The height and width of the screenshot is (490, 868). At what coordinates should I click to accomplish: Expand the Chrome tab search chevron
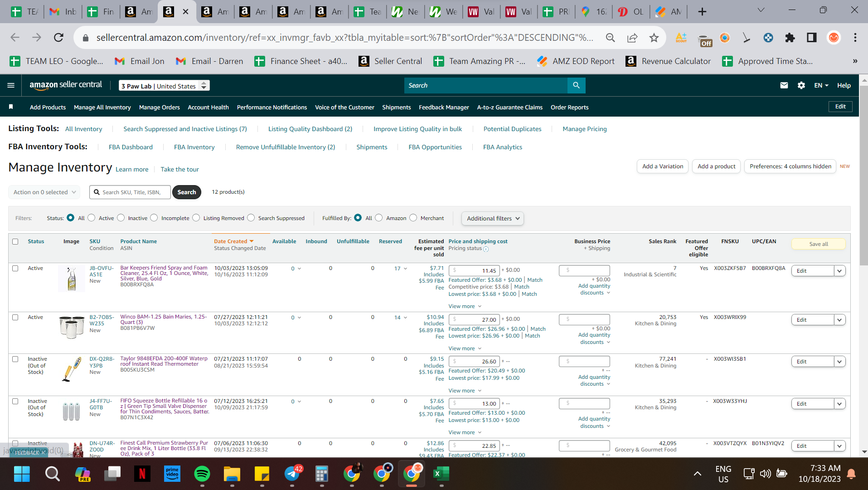pyautogui.click(x=761, y=10)
